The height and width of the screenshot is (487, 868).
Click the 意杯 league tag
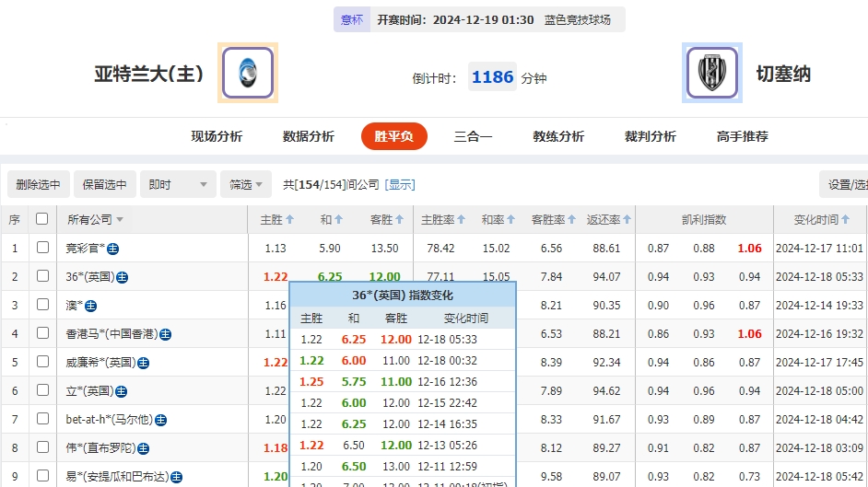352,19
